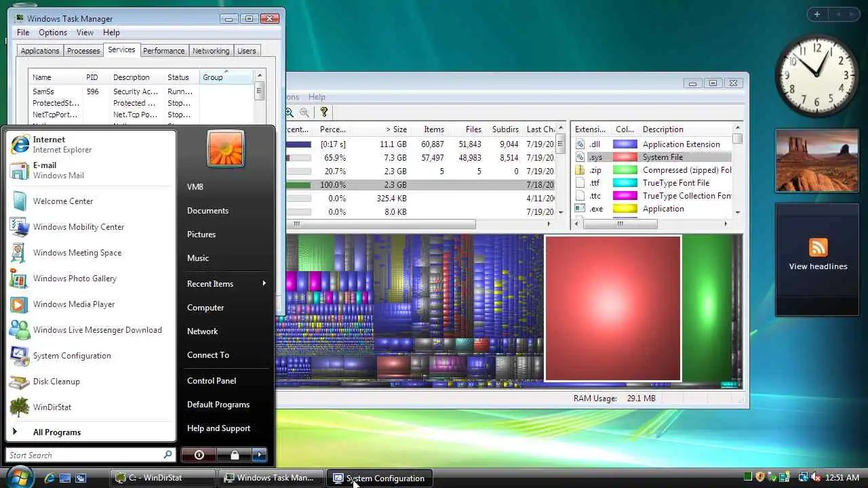
Task: Click network icon in system tray
Action: [803, 478]
